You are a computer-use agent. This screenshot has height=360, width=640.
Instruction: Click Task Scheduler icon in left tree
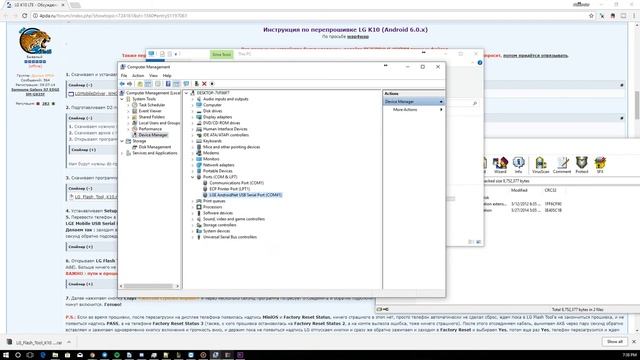coord(135,105)
